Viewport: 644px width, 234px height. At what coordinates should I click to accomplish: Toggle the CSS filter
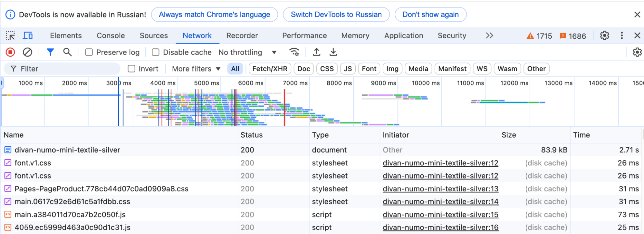click(327, 69)
